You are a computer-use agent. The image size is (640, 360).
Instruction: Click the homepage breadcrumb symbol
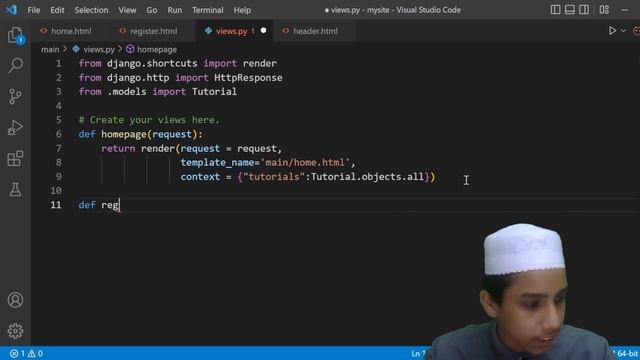[157, 49]
